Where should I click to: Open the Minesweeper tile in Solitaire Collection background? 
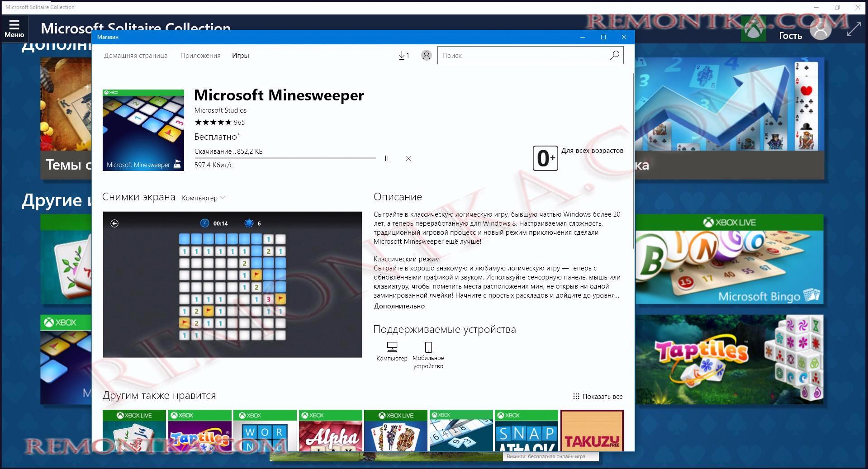coord(66,360)
